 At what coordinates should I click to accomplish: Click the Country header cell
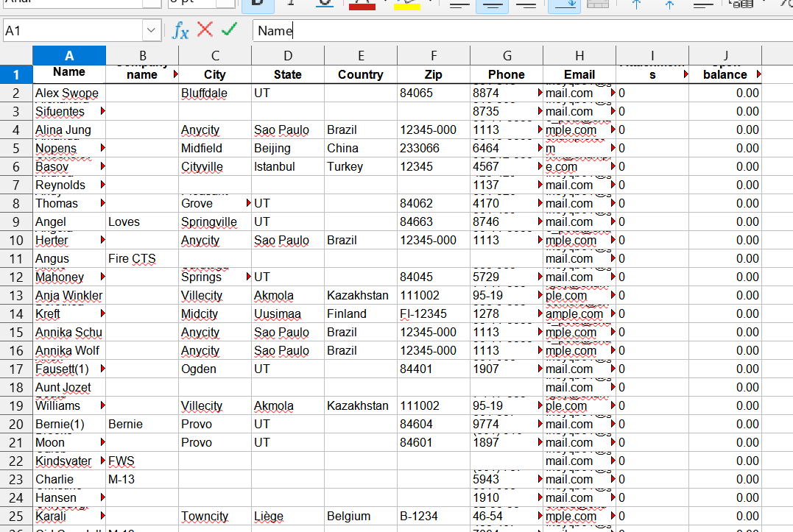[361, 74]
